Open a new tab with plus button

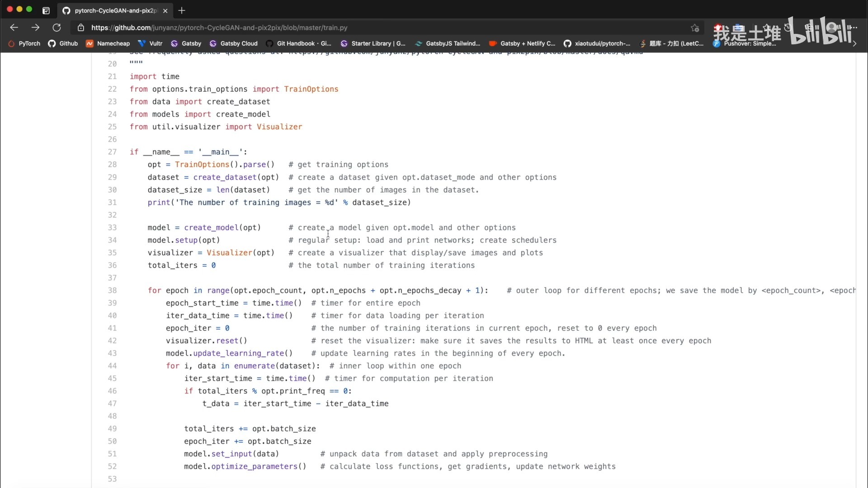pos(182,10)
